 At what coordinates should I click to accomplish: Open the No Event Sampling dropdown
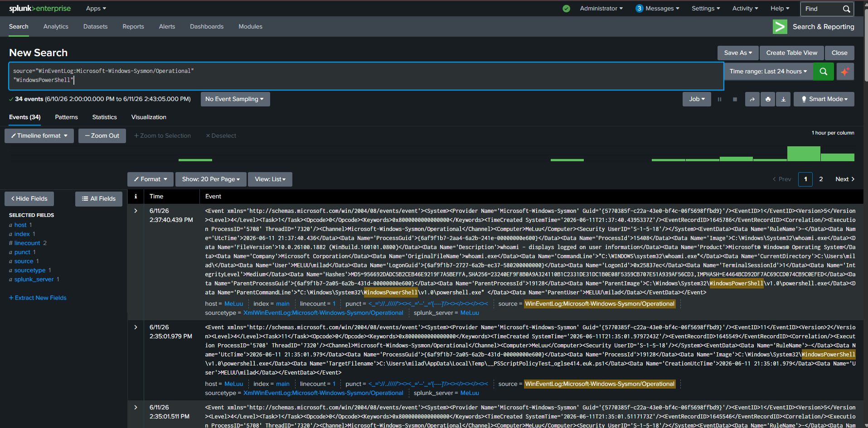click(x=235, y=99)
